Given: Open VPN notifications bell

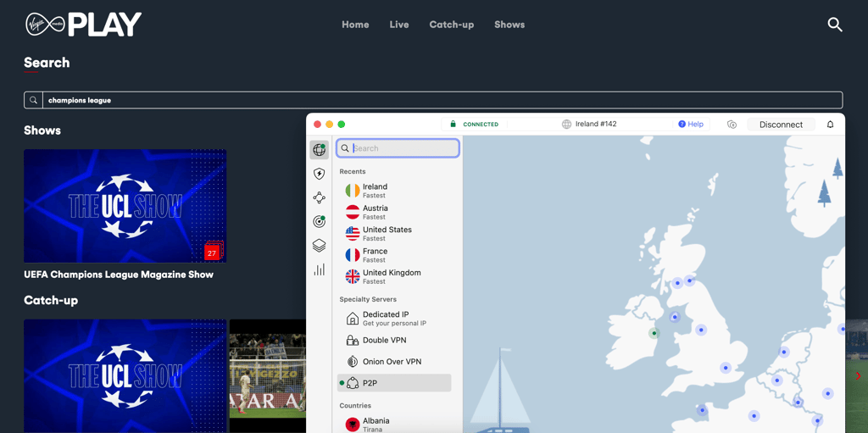Looking at the screenshot, I should pyautogui.click(x=830, y=125).
